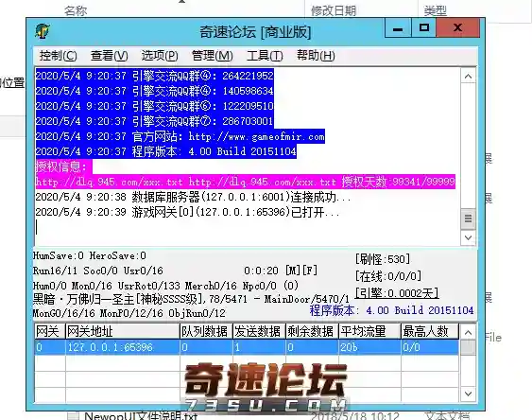Click the [引擎:0.0002天] underlined label
Screen dimensions: 532x420
point(397,293)
